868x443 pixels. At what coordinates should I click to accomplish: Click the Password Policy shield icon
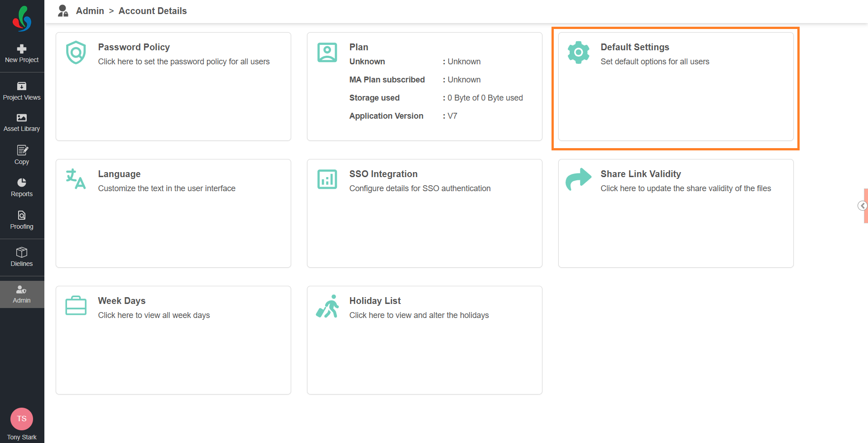76,53
